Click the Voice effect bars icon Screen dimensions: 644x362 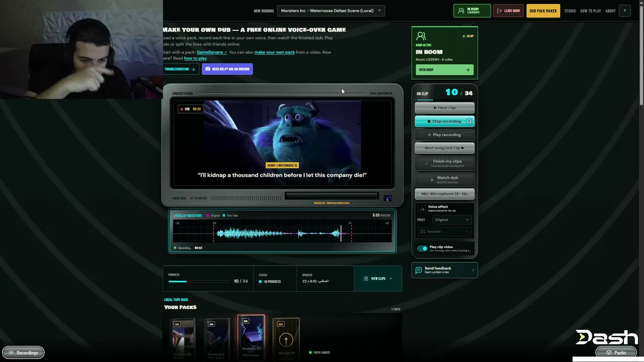coord(422,209)
